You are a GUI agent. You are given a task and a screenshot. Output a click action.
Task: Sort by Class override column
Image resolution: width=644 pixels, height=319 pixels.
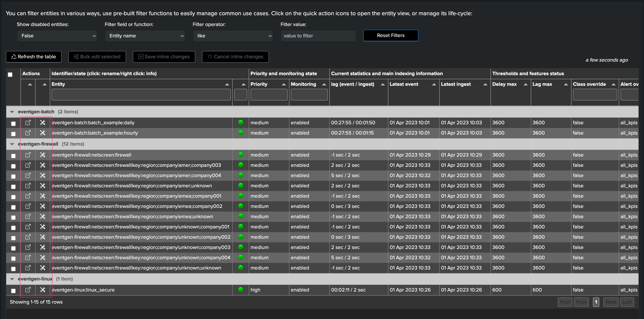point(613,84)
